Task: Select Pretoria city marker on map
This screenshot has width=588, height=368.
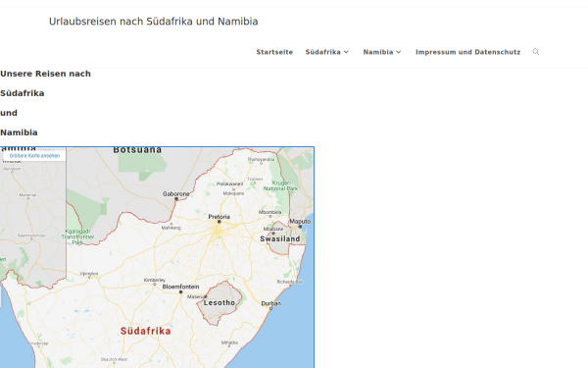Action: 220,222
